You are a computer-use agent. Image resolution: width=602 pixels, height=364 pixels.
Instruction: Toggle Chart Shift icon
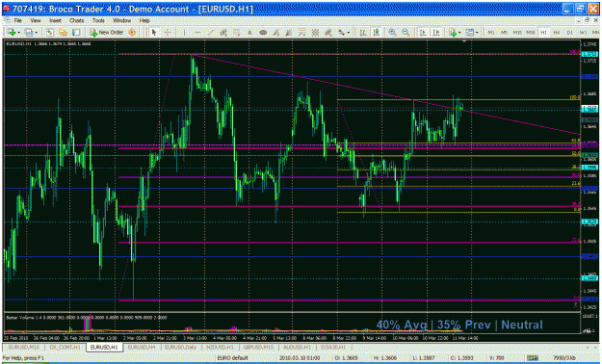pyautogui.click(x=436, y=33)
